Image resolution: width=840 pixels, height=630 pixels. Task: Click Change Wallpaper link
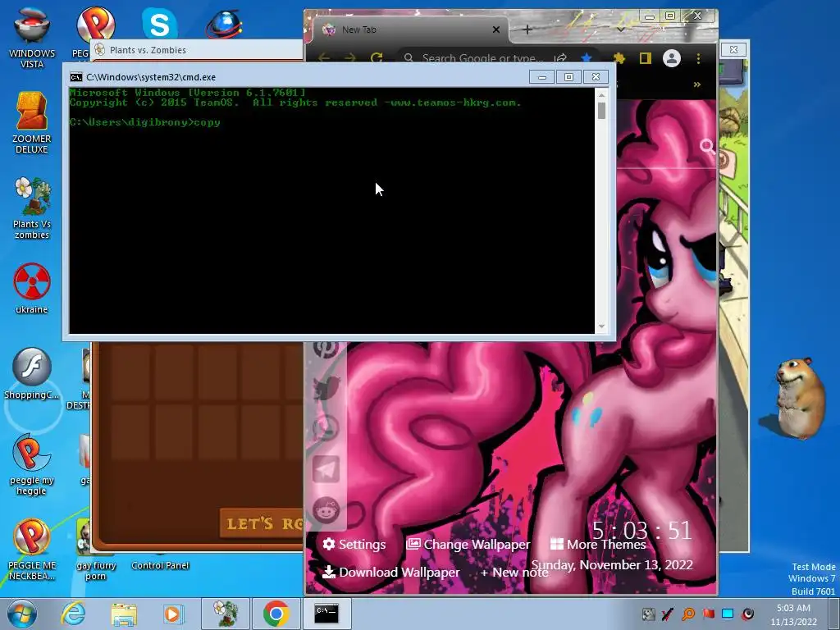tap(468, 545)
